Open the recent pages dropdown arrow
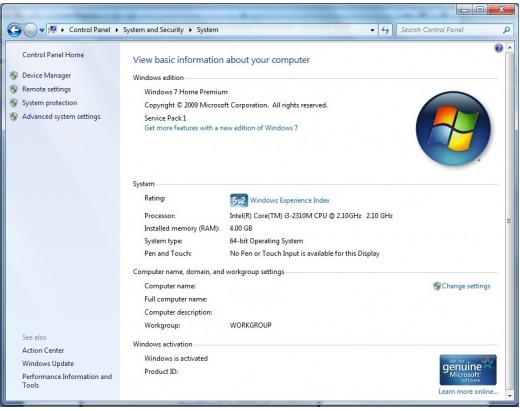520x411 pixels. pos(42,30)
